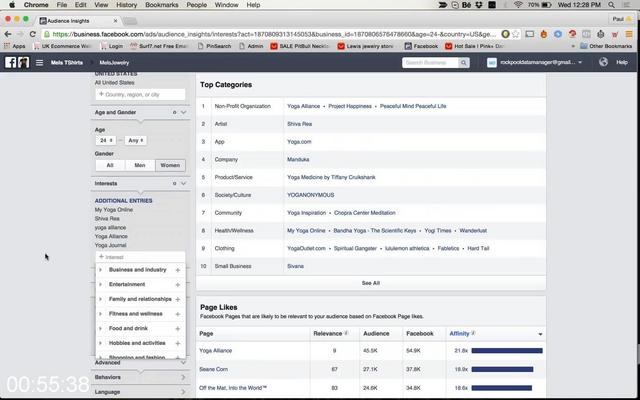640x400 pixels.
Task: Open the Apps bookmark icon
Action: [x=7, y=46]
